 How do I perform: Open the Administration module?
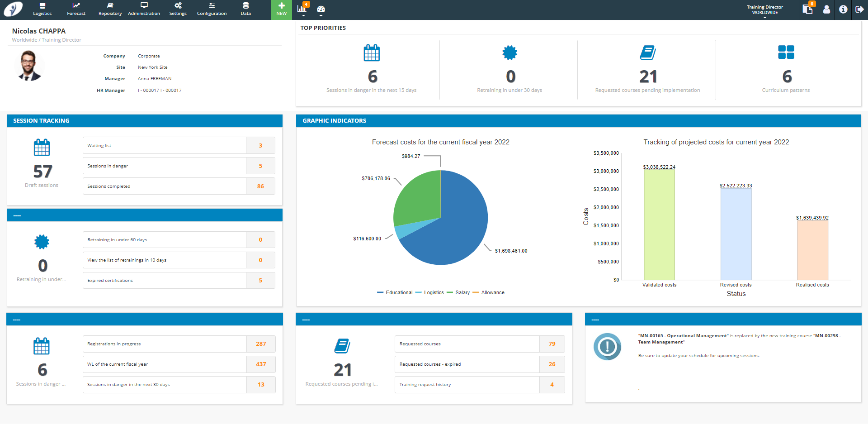pos(144,9)
